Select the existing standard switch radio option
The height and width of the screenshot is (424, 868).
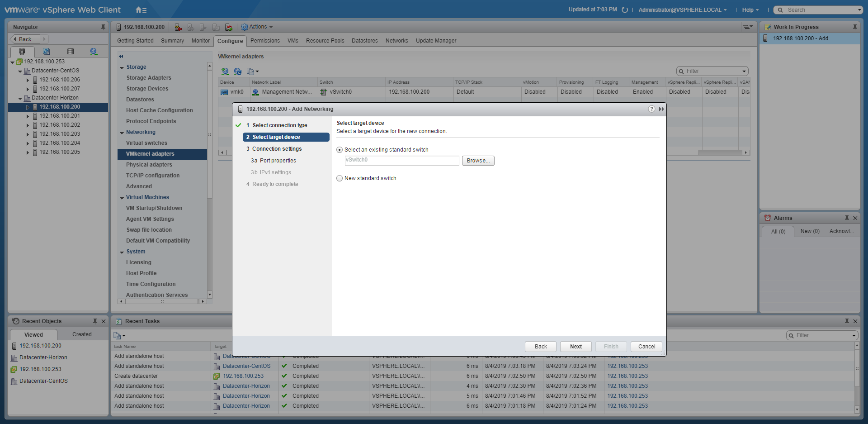tap(340, 150)
